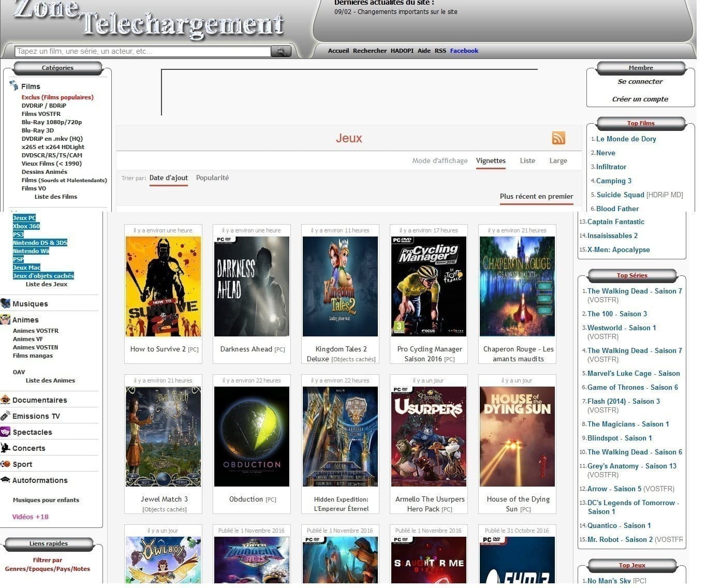Open Darkness Ahead cover thumbnail
The height and width of the screenshot is (588, 707).
click(252, 286)
